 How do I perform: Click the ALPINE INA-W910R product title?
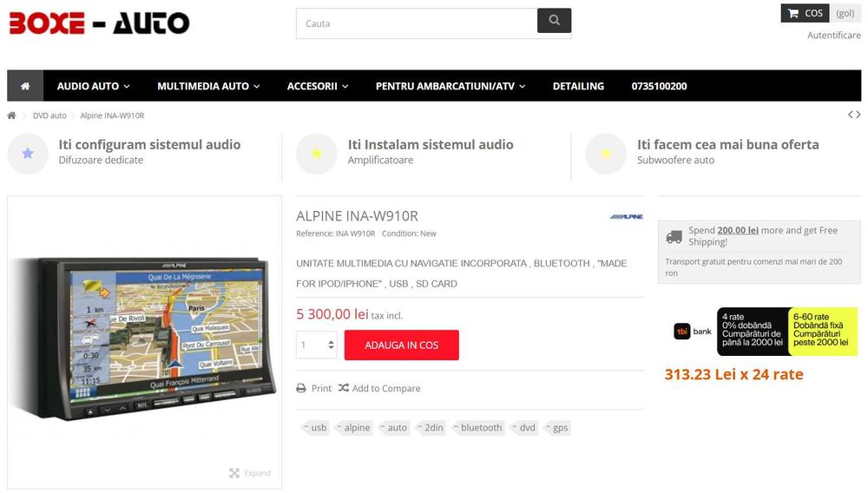(x=357, y=216)
